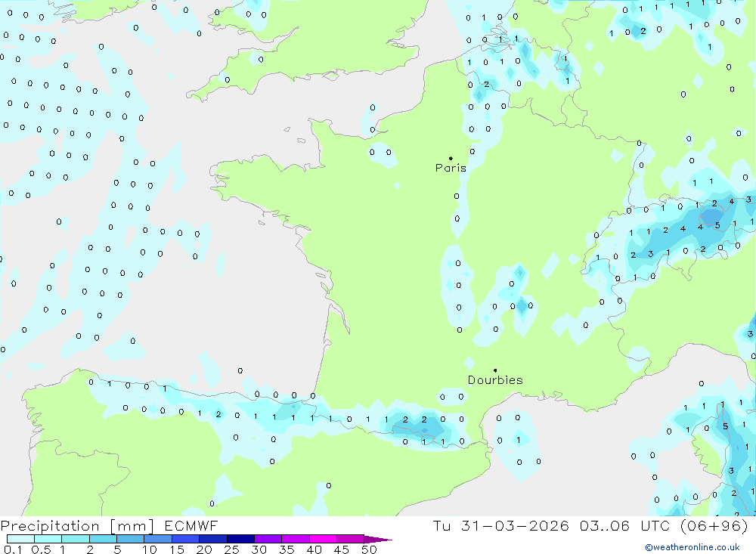This screenshot has height=554, width=756.
Task: Click the ECMWF model label
Action: [191, 525]
